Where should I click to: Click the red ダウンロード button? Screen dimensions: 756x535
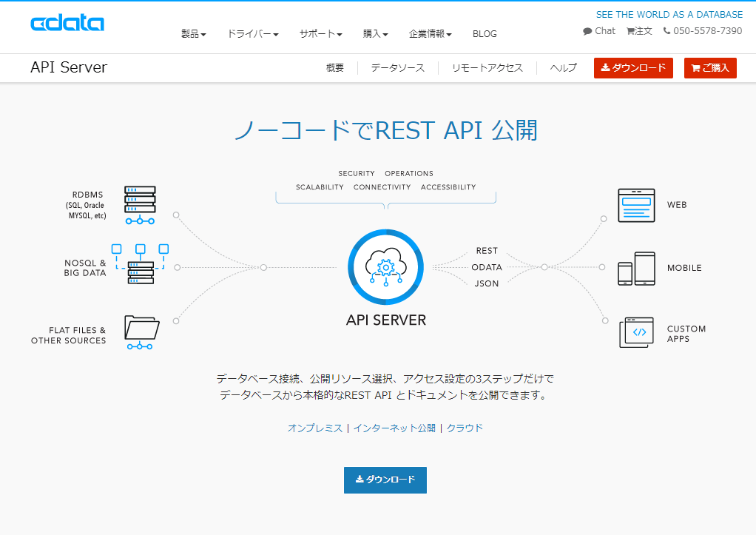pos(633,68)
